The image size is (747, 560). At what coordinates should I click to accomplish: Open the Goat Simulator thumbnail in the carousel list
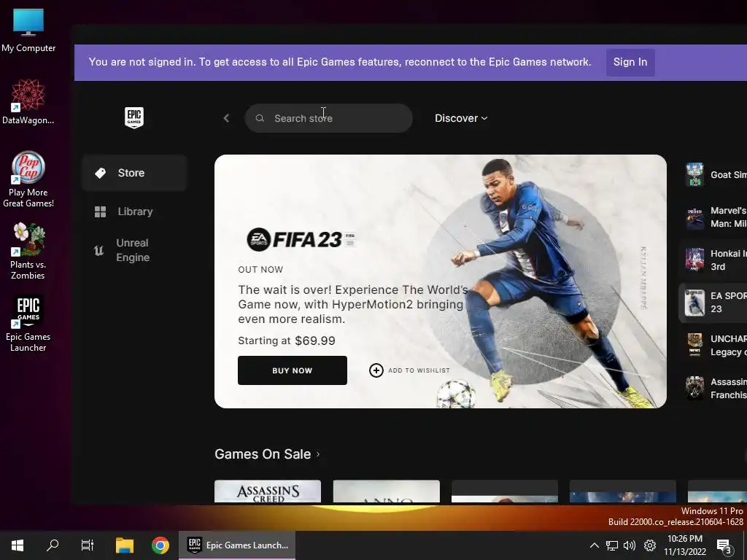[x=694, y=175]
